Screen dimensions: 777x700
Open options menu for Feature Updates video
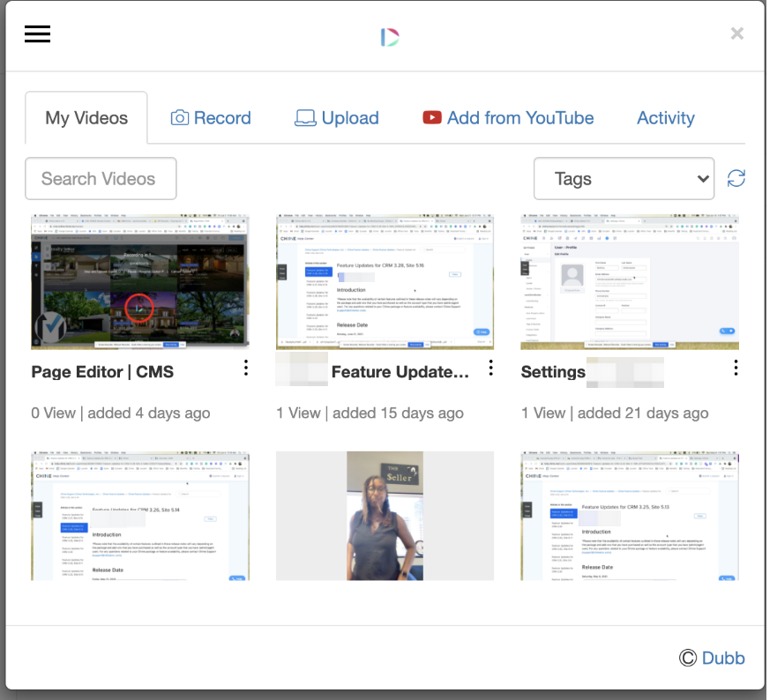point(491,368)
